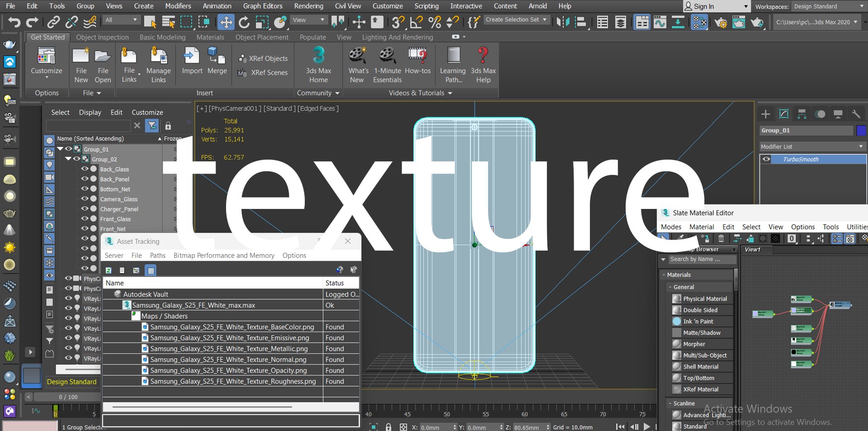The image size is (868, 431).
Task: Hide the Group_01 object via eye icon
Action: (68, 149)
